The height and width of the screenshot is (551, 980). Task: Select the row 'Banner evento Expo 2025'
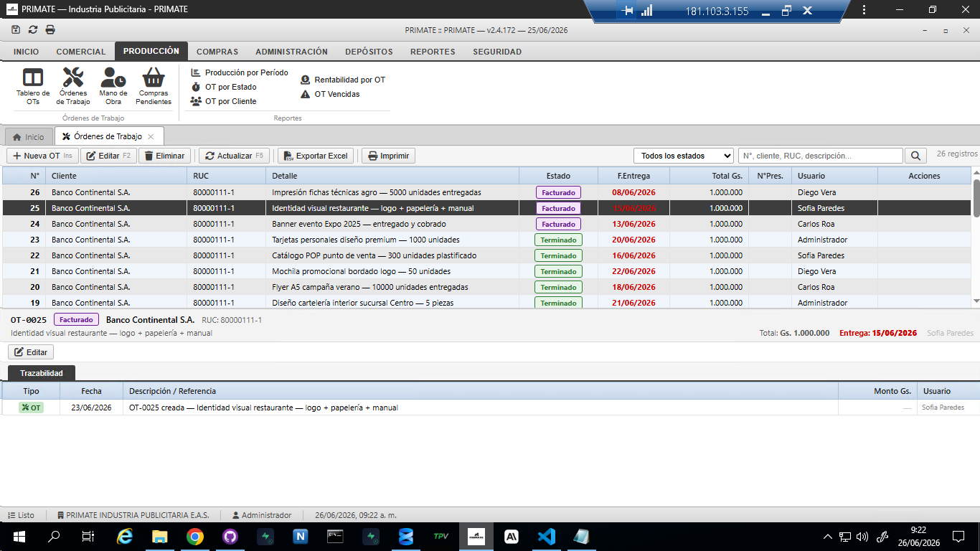tap(487, 224)
